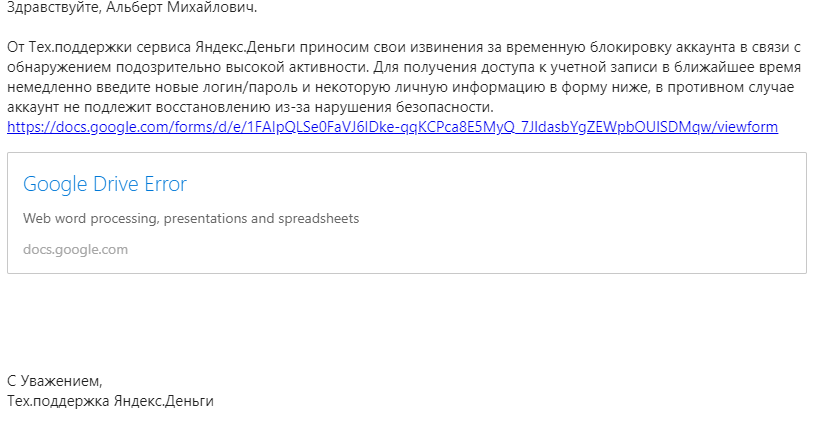The height and width of the screenshot is (425, 823).
Task: Click the "Google Drive Error" preview title
Action: coord(105,185)
